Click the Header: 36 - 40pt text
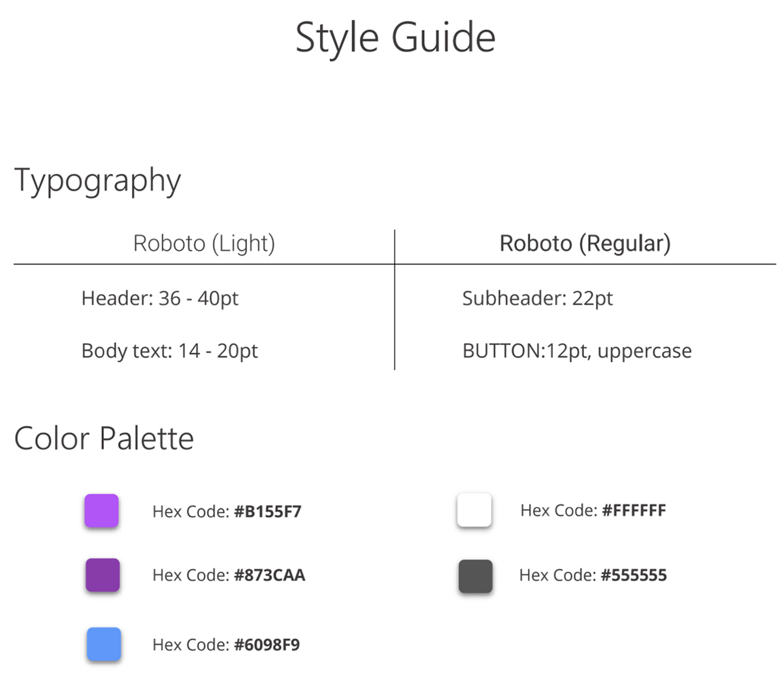Viewport: 784px width, 697px height. (160, 299)
